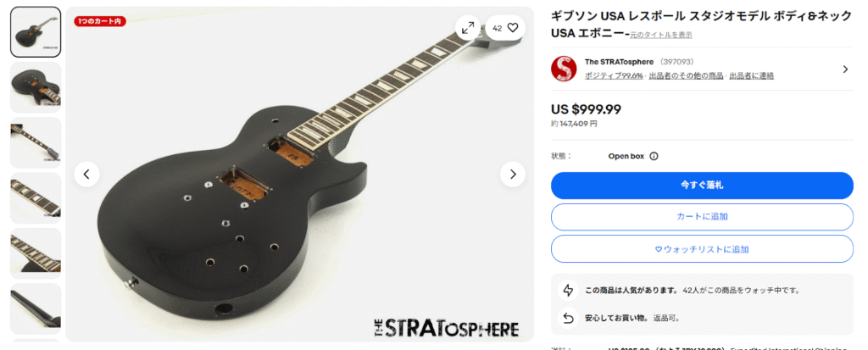Select the fifth fretboard close-up thumbnail
The width and height of the screenshot is (868, 350).
[x=36, y=253]
